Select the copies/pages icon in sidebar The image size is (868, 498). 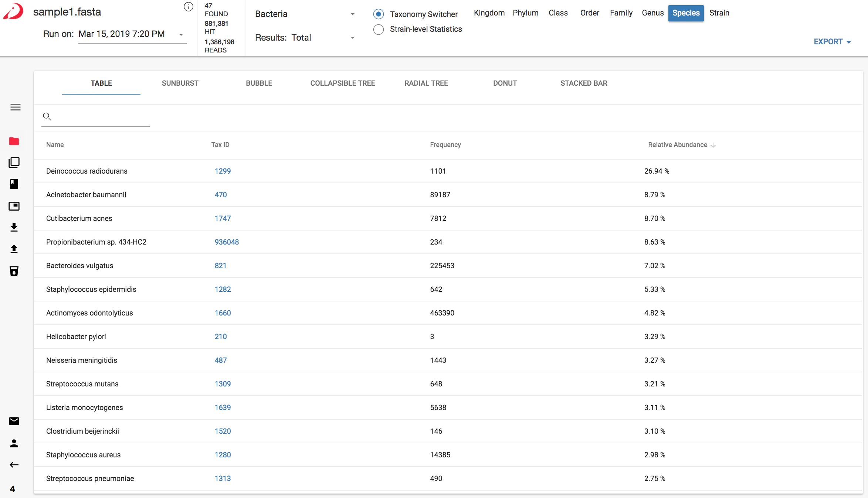tap(14, 163)
